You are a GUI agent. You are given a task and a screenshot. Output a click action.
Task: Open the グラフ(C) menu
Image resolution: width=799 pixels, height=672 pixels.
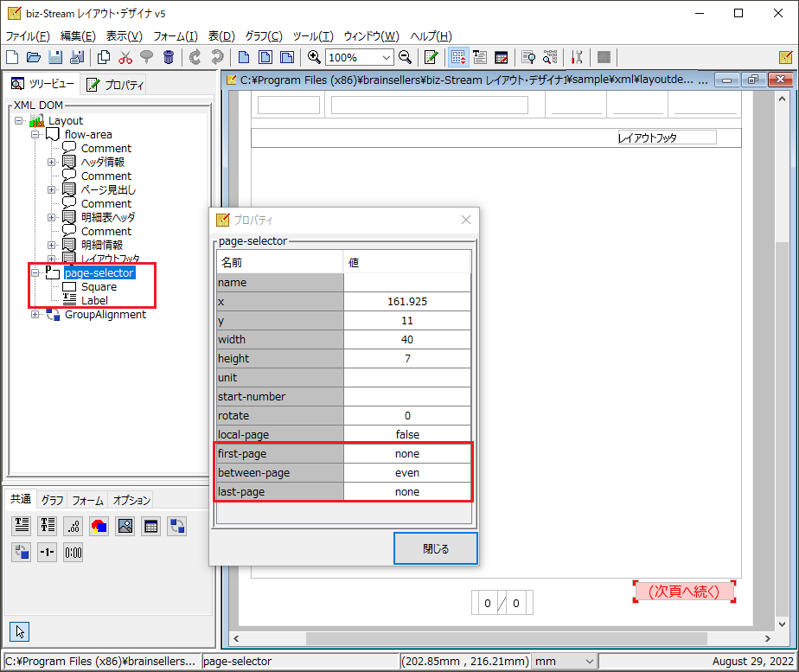(x=264, y=36)
